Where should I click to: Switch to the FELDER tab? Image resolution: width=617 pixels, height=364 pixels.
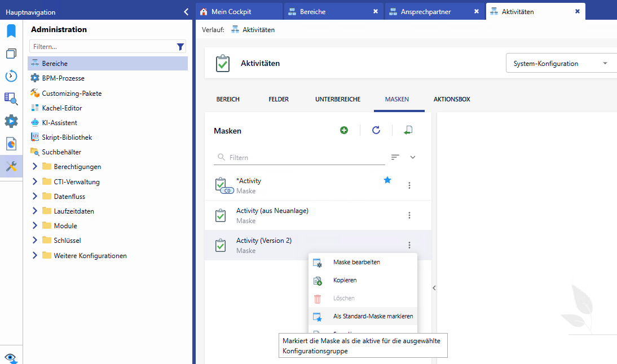tap(279, 99)
